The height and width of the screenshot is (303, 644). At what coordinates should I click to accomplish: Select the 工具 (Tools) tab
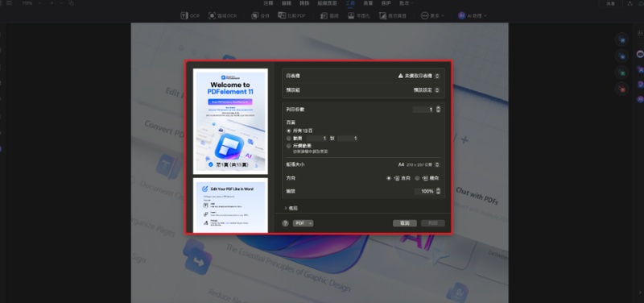pos(350,3)
